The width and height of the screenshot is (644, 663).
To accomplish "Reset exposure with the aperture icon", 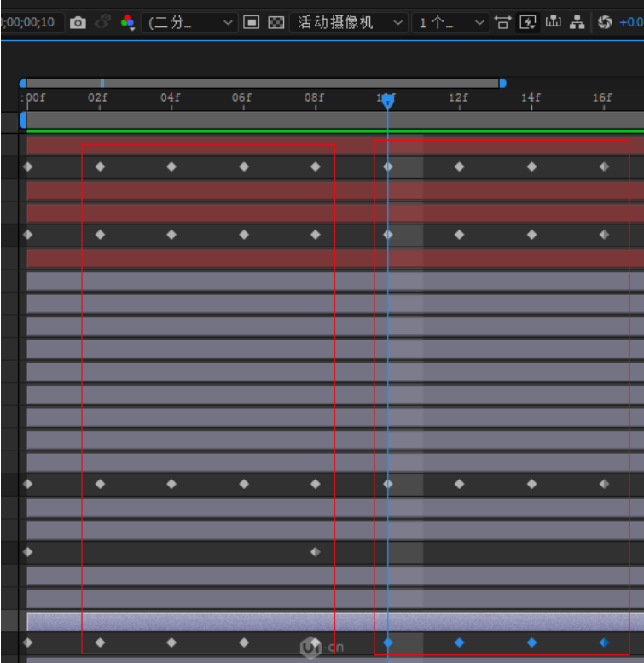I will tap(605, 22).
